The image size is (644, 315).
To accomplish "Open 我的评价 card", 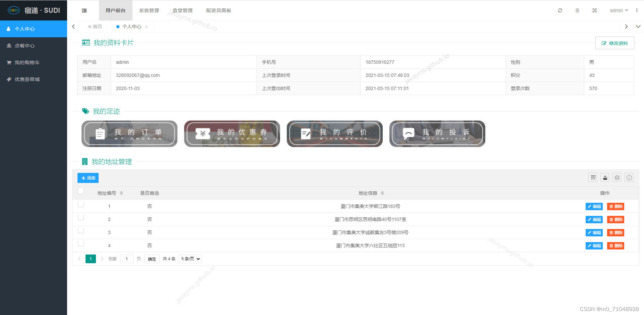I will [335, 134].
